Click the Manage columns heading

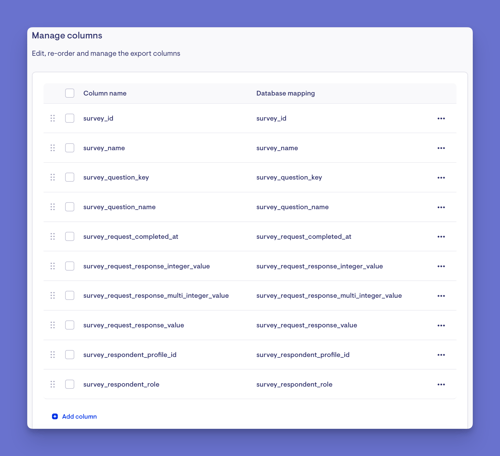coord(67,36)
